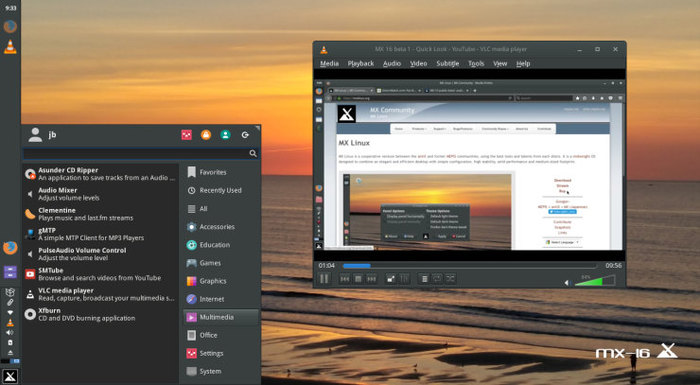Toggle VLC fullscreen video button
This screenshot has width=700, height=385.
click(x=391, y=279)
